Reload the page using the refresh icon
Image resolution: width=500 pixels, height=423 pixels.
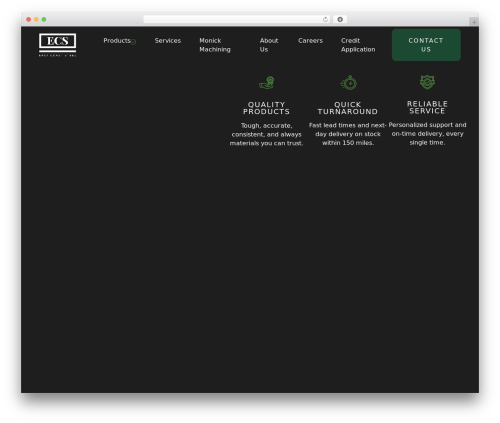325,19
